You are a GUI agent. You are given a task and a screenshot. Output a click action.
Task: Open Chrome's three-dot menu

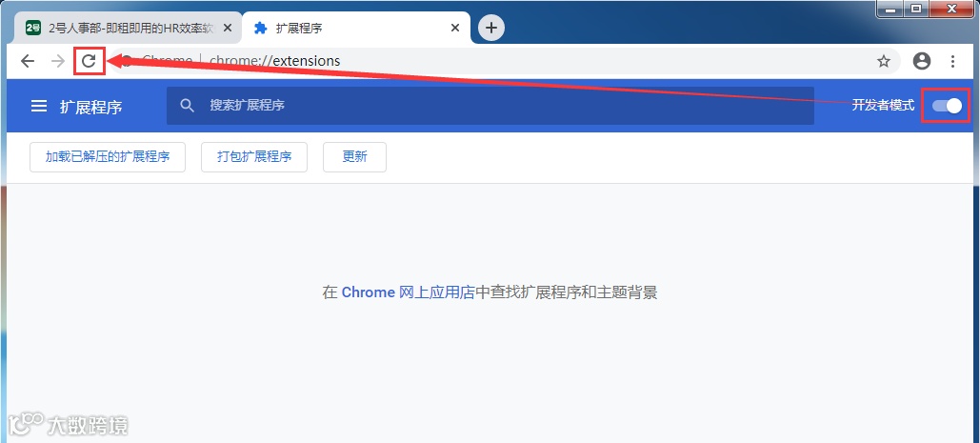(x=952, y=61)
